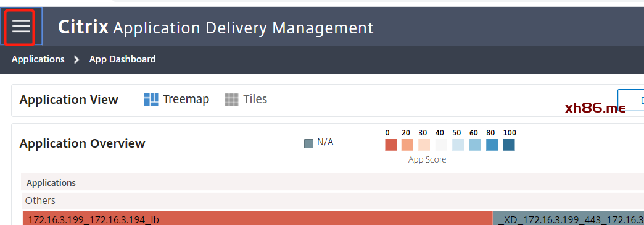Click the score 100 dark blue swatch
The image size is (644, 225).
[509, 145]
